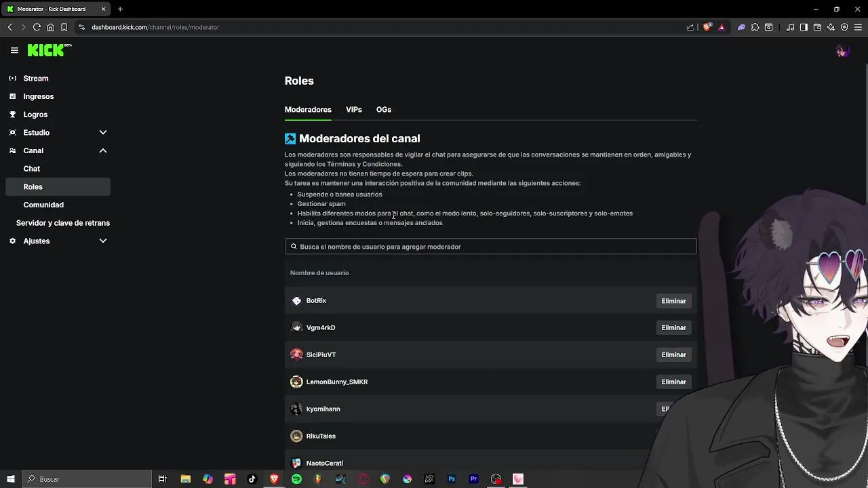Click the Ingresos icon in sidebar

(x=12, y=96)
